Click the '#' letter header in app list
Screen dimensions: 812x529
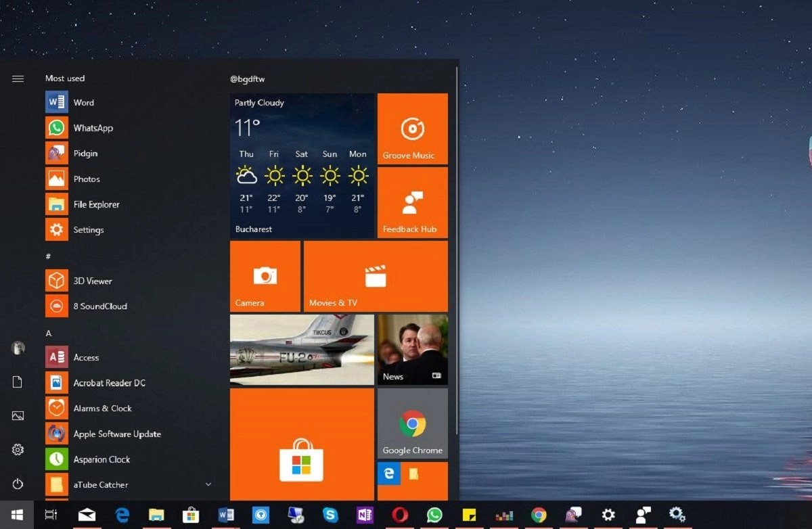(48, 256)
